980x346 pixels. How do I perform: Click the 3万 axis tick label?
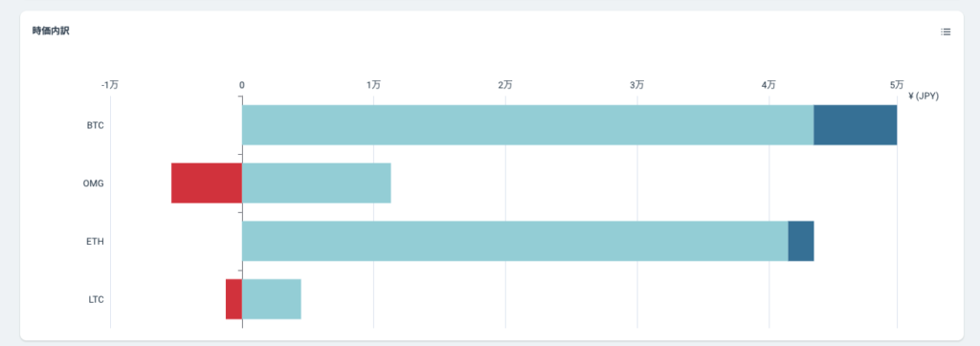[x=636, y=85]
